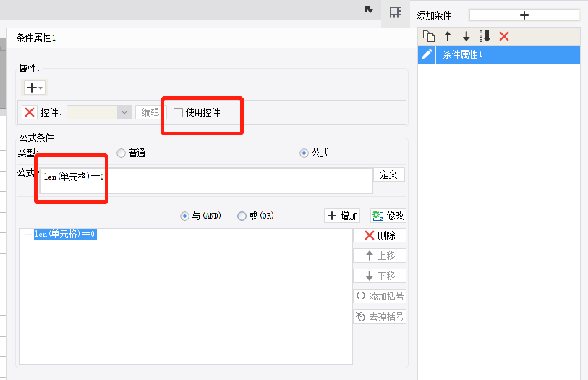Click the 定义 button
The width and height of the screenshot is (588, 380).
pos(389,175)
